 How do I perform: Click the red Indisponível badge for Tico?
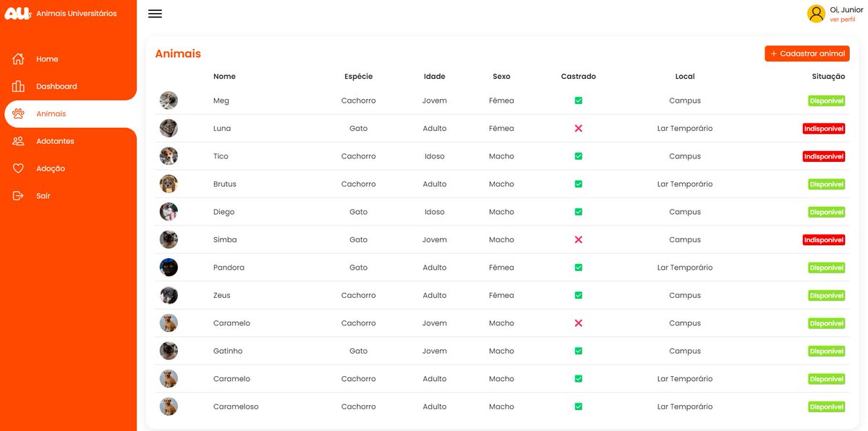click(824, 155)
